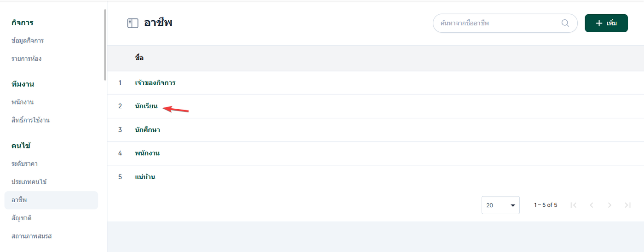Open the นักเรียน occupation row

(x=146, y=106)
